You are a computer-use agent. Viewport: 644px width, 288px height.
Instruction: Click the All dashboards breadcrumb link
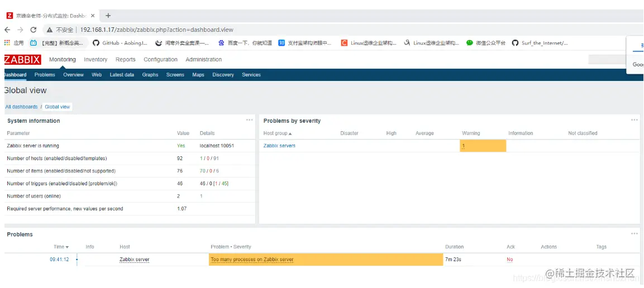coord(21,107)
